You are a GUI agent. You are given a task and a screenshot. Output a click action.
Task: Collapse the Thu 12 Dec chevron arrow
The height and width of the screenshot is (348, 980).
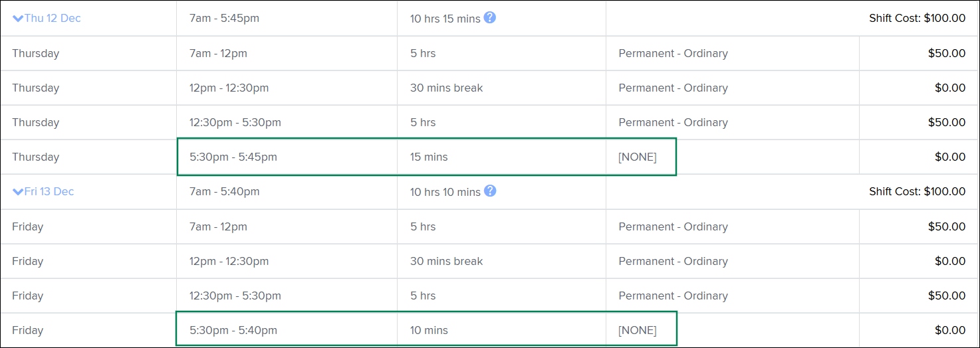pyautogui.click(x=18, y=19)
